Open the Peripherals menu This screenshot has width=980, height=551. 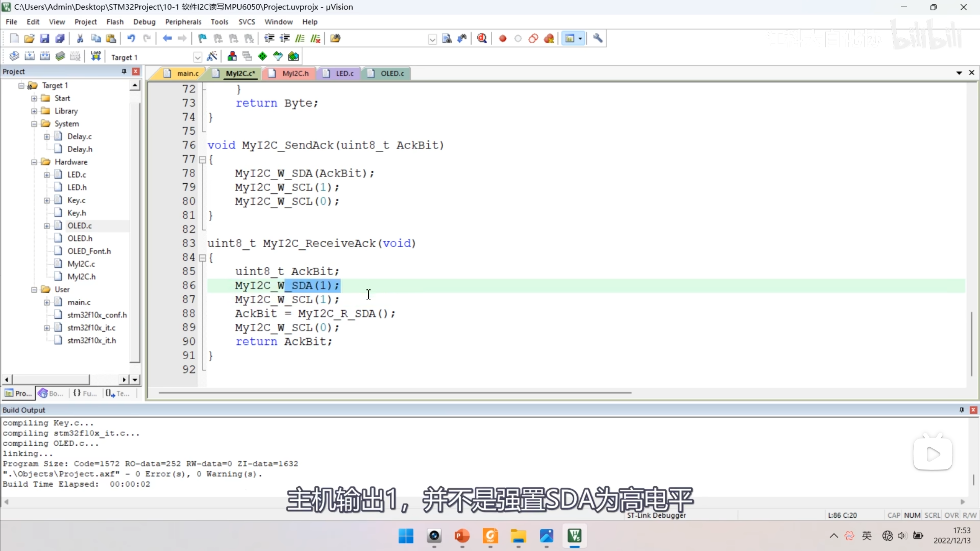point(183,22)
